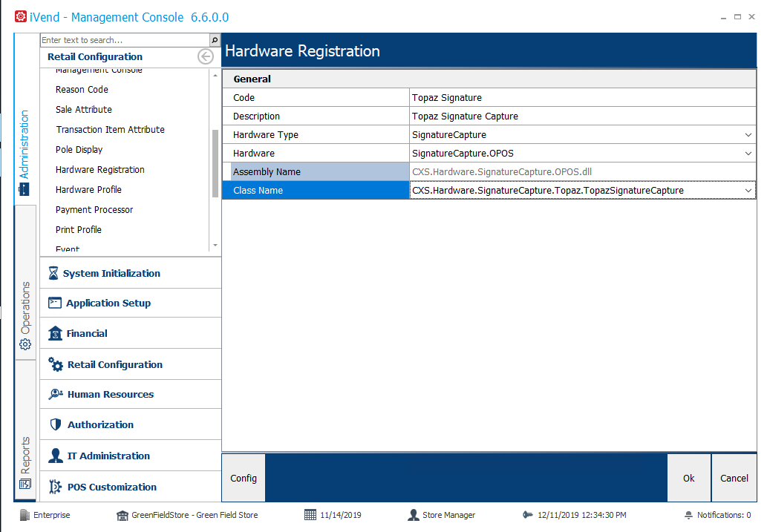Switch to the Reports side tab

point(25,430)
